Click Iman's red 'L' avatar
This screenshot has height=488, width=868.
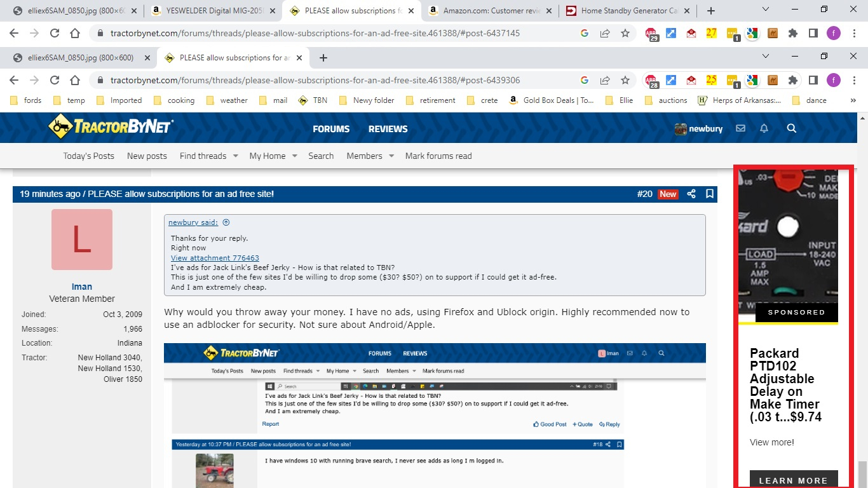pos(81,240)
